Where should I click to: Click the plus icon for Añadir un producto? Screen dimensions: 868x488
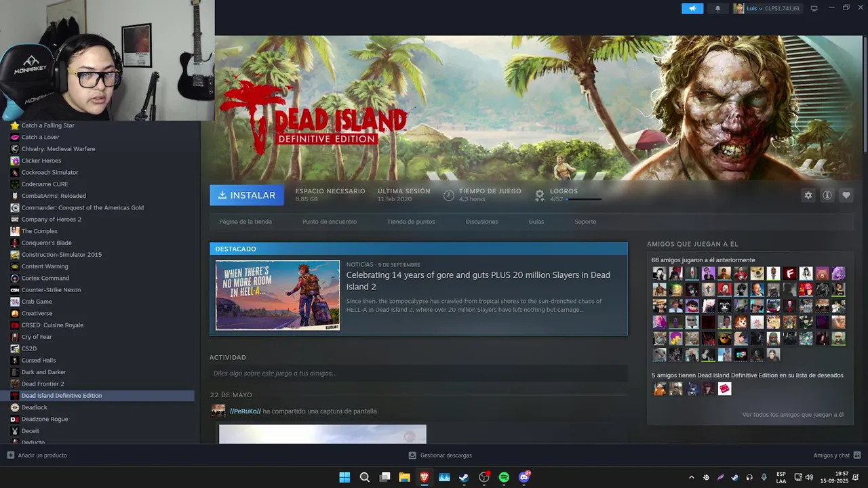[10, 455]
